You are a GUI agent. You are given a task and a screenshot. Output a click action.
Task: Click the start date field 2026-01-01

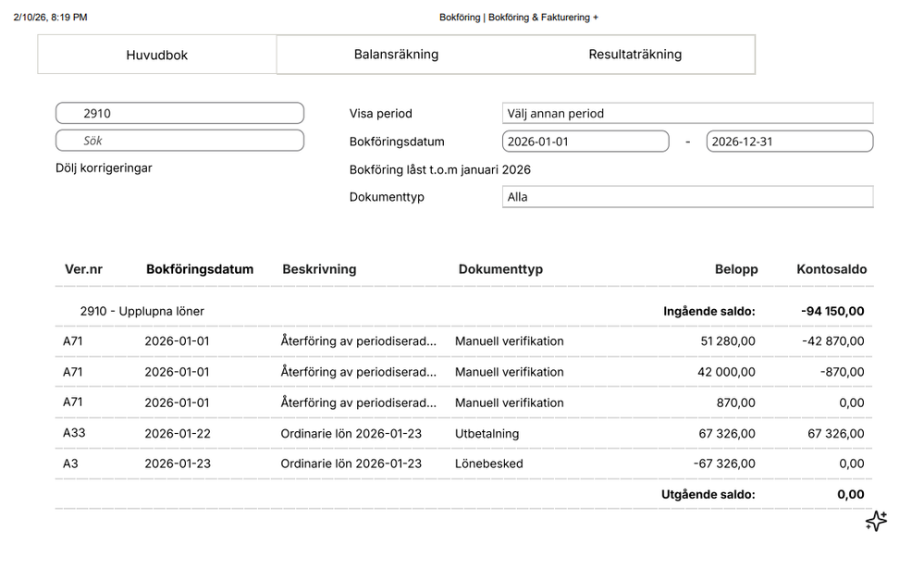pos(585,142)
